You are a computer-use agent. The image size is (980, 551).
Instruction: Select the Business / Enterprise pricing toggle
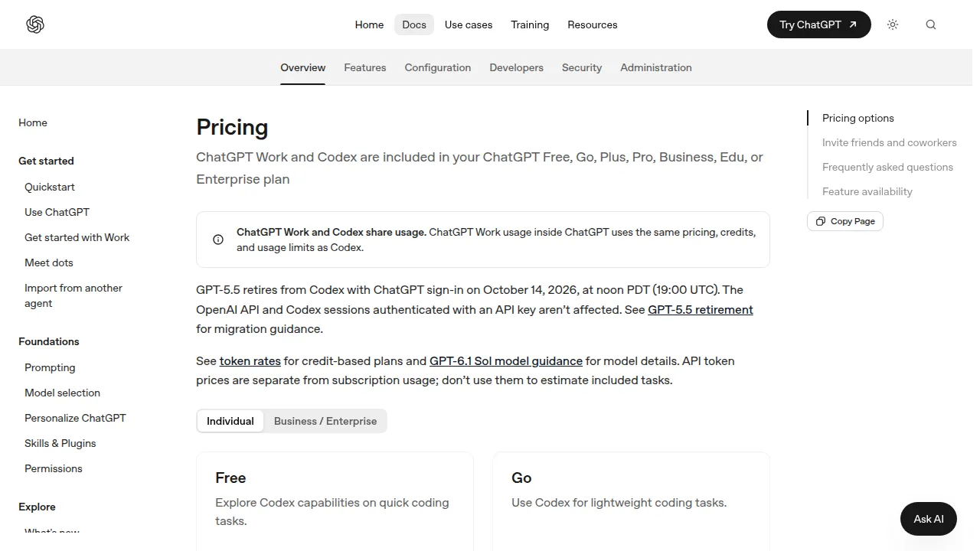point(325,421)
